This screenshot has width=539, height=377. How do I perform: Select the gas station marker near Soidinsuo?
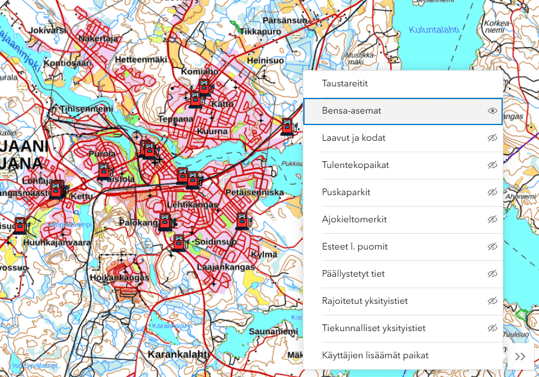coord(179,243)
